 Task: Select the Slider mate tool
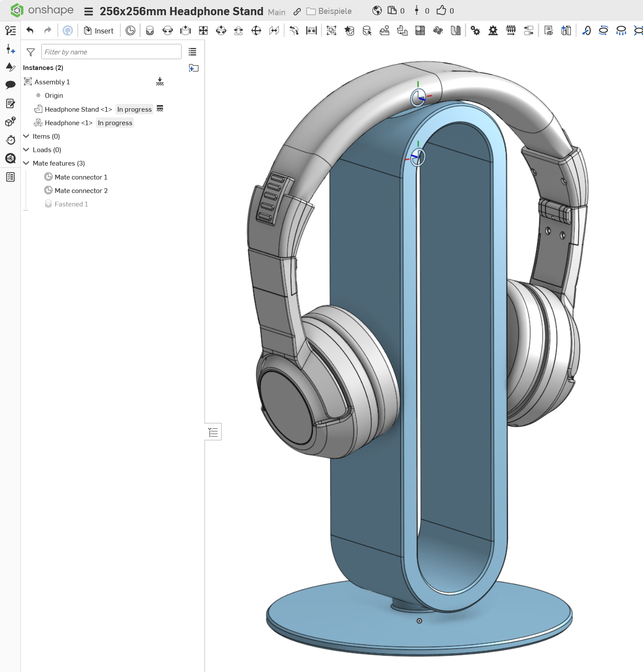[186, 30]
